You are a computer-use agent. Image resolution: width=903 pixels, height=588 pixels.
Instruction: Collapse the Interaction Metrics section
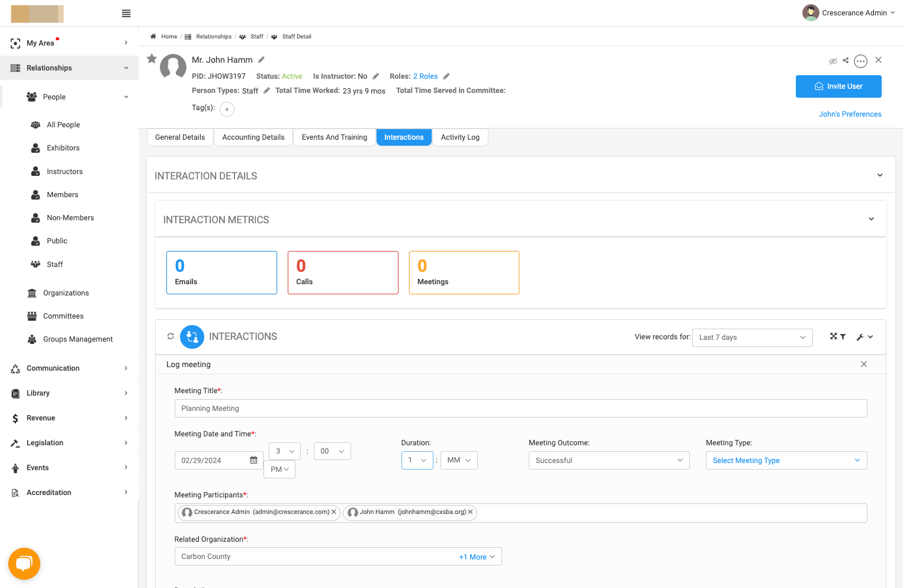872,219
